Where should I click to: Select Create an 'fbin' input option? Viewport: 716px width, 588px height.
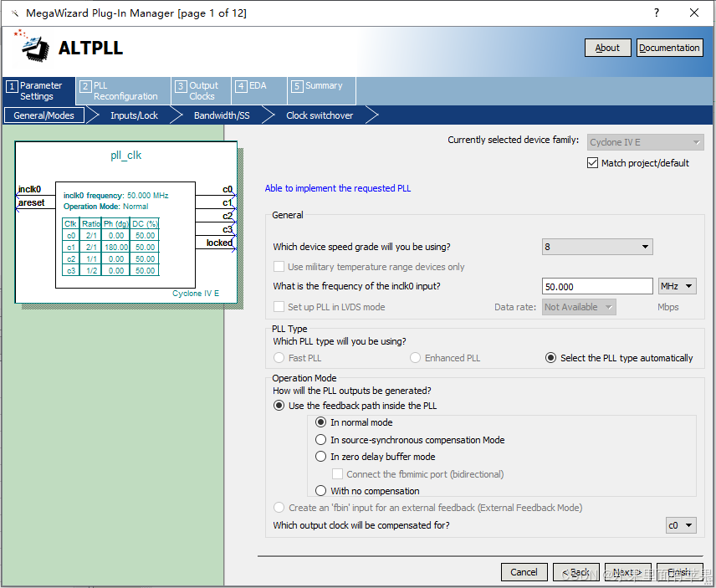279,508
